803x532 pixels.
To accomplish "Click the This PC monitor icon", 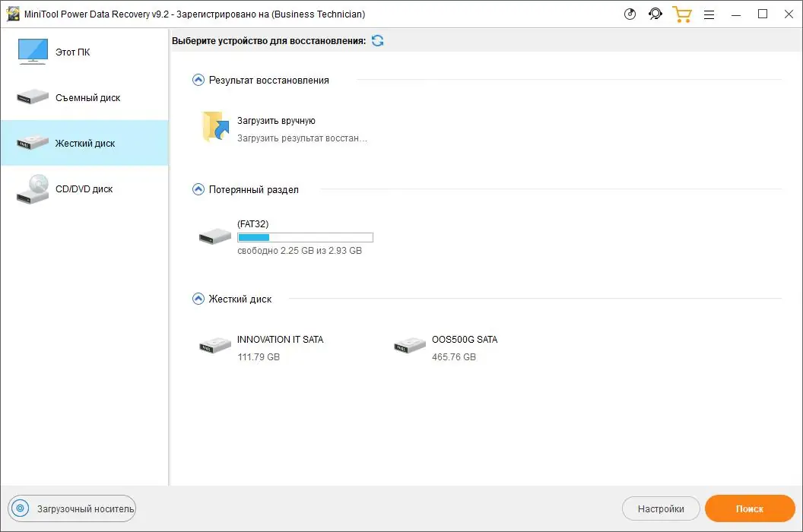I will (x=33, y=51).
